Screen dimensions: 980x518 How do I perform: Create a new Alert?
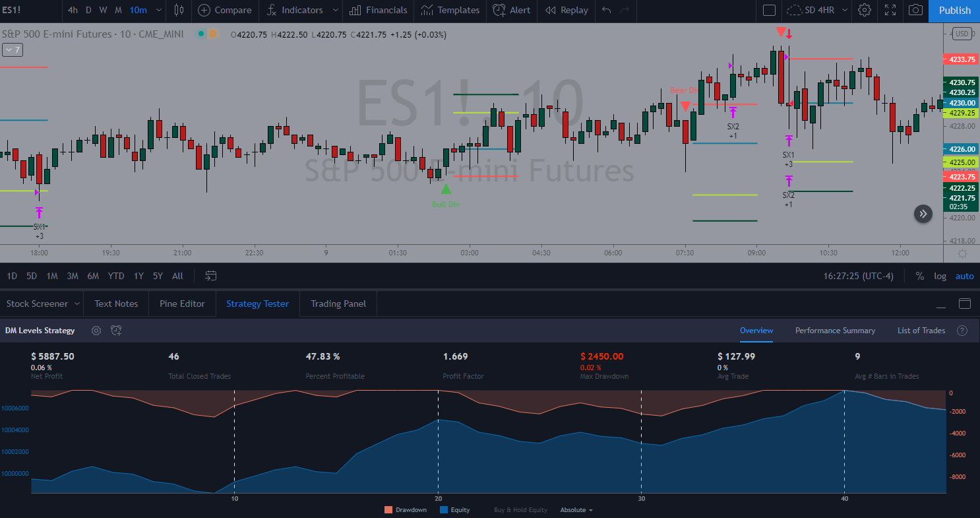coord(510,10)
